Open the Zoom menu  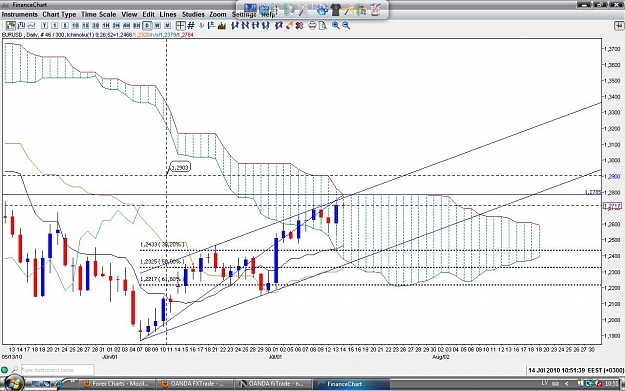pos(218,14)
